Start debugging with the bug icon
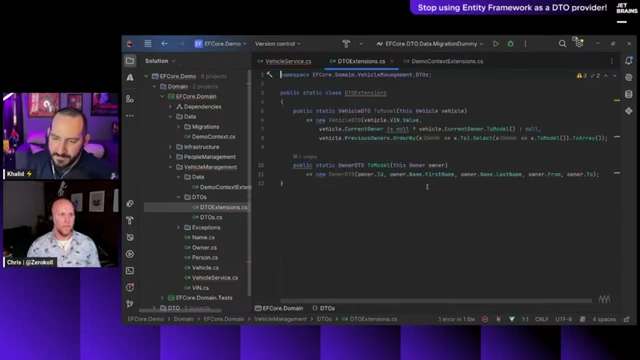 [x=511, y=44]
